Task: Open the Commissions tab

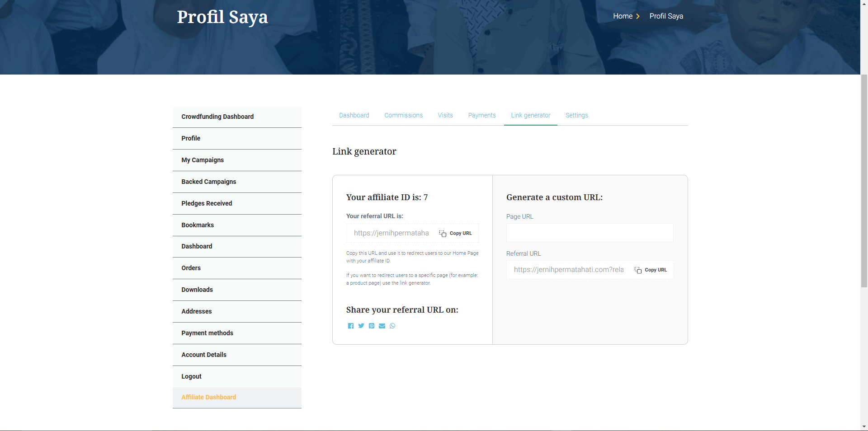Action: (x=403, y=115)
